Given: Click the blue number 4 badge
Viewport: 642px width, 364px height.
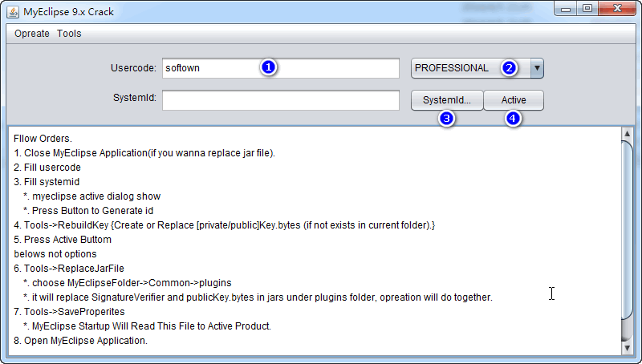Looking at the screenshot, I should click(513, 119).
